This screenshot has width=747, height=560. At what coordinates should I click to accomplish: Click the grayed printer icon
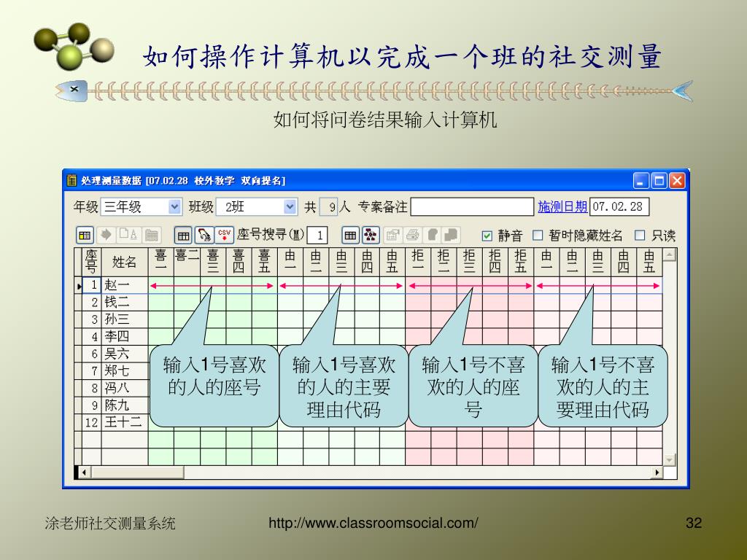pyautogui.click(x=413, y=235)
